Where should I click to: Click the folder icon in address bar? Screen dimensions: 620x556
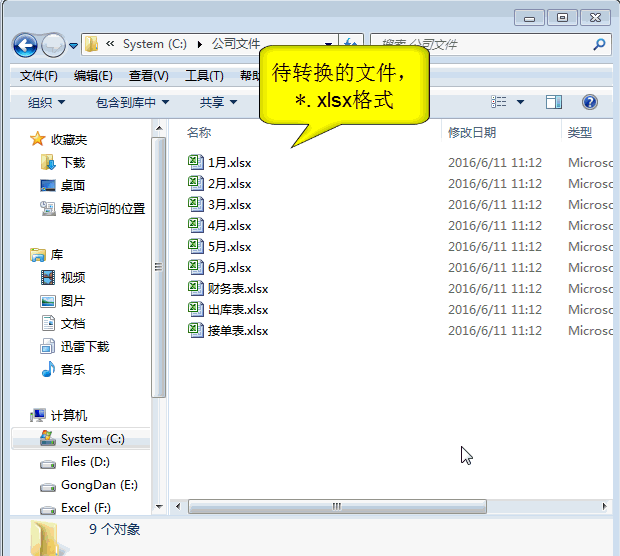92,44
